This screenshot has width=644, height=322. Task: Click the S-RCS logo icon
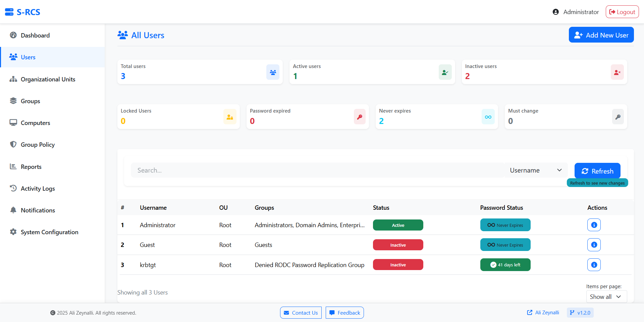tap(9, 12)
